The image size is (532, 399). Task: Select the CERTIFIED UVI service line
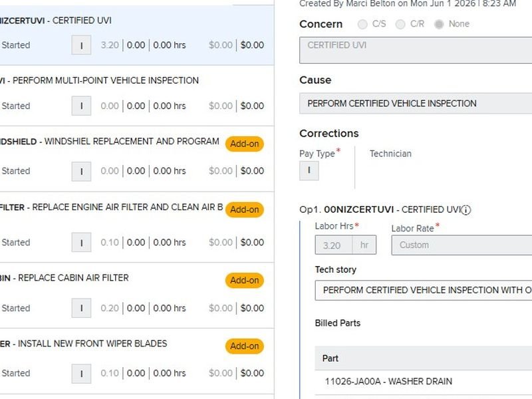point(137,35)
